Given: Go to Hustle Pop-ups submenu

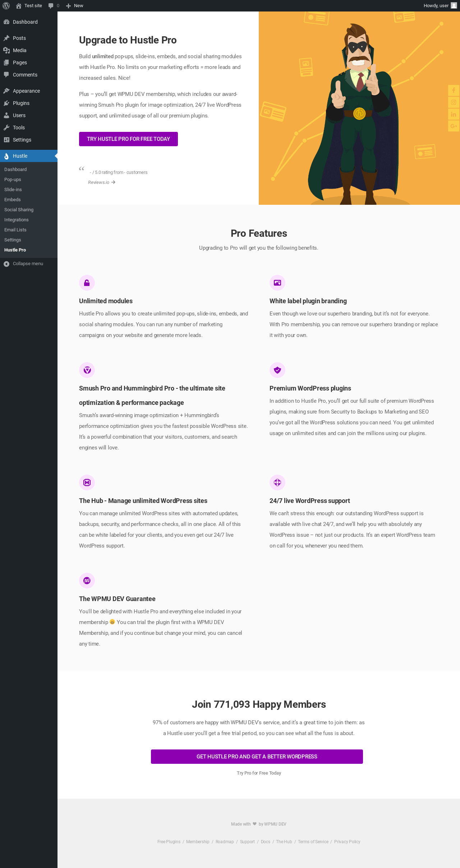Looking at the screenshot, I should coord(13,180).
